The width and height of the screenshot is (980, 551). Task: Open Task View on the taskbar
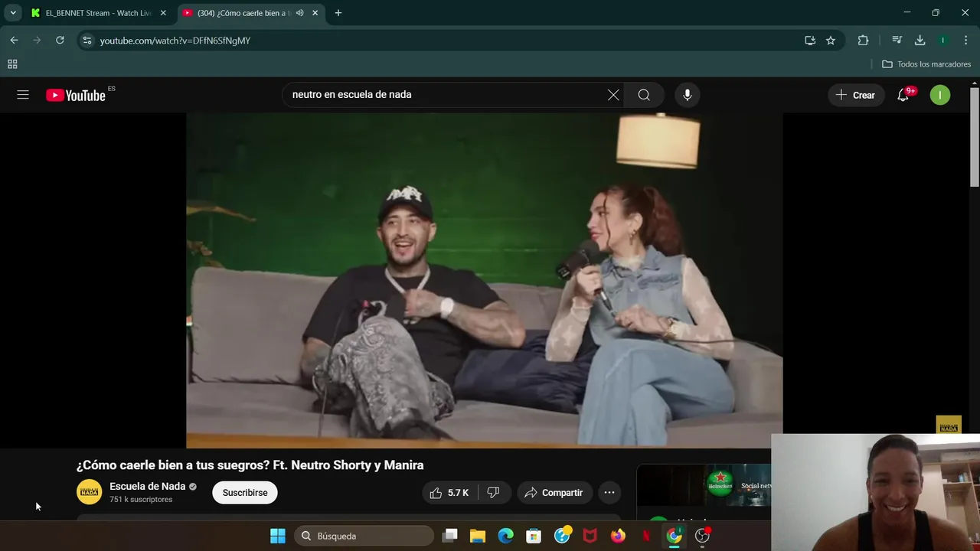[x=450, y=536]
